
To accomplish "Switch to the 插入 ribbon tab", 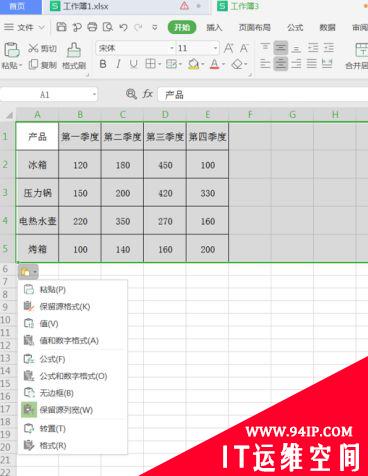I will [214, 27].
